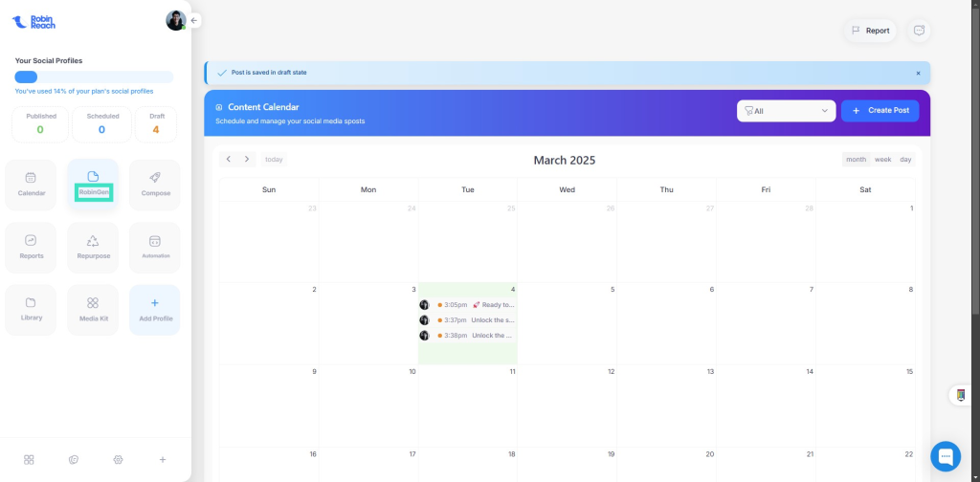Click the today button
980x482 pixels.
tap(274, 159)
